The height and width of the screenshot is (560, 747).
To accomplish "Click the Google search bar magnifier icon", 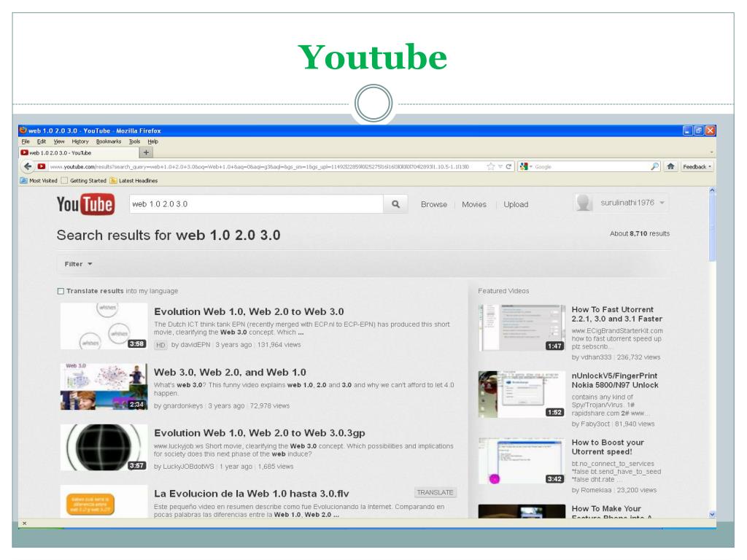I will [655, 166].
